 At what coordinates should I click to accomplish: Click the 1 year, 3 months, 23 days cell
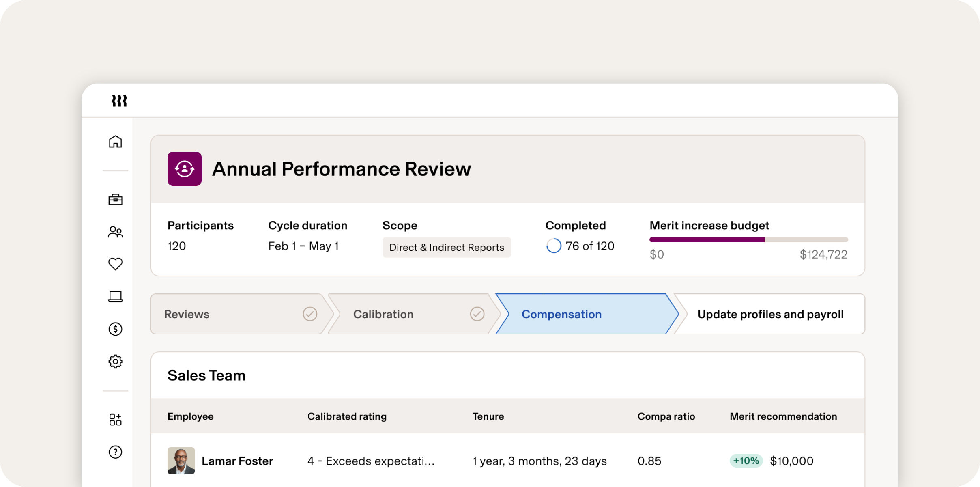[539, 461]
